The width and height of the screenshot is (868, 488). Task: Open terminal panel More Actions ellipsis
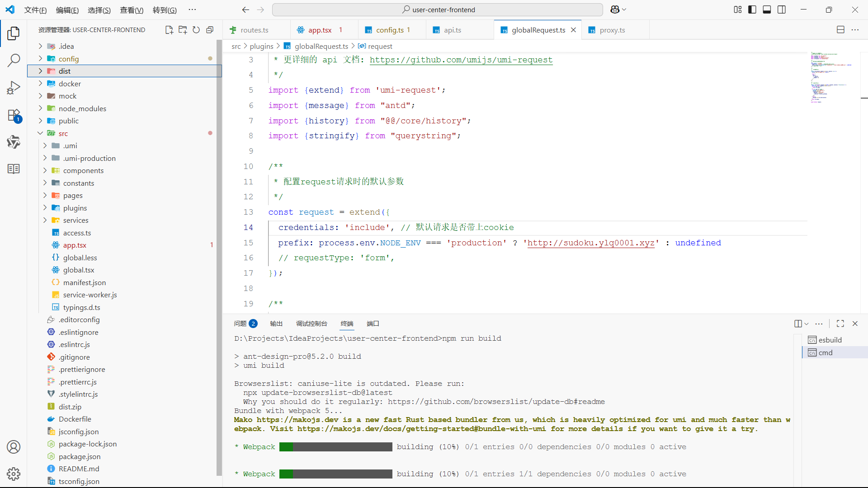click(819, 324)
